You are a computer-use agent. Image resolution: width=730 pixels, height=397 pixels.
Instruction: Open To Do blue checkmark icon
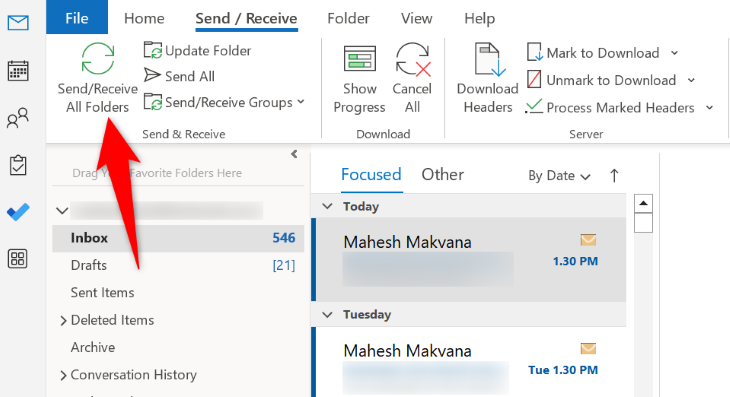[x=18, y=212]
